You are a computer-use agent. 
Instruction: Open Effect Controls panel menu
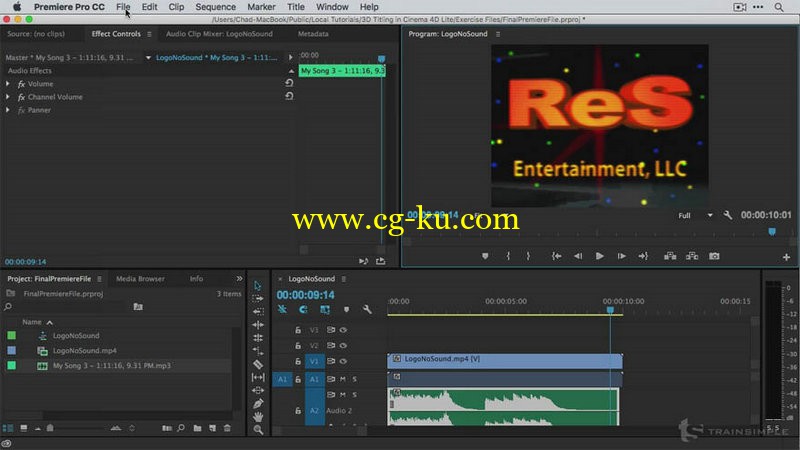(x=149, y=34)
